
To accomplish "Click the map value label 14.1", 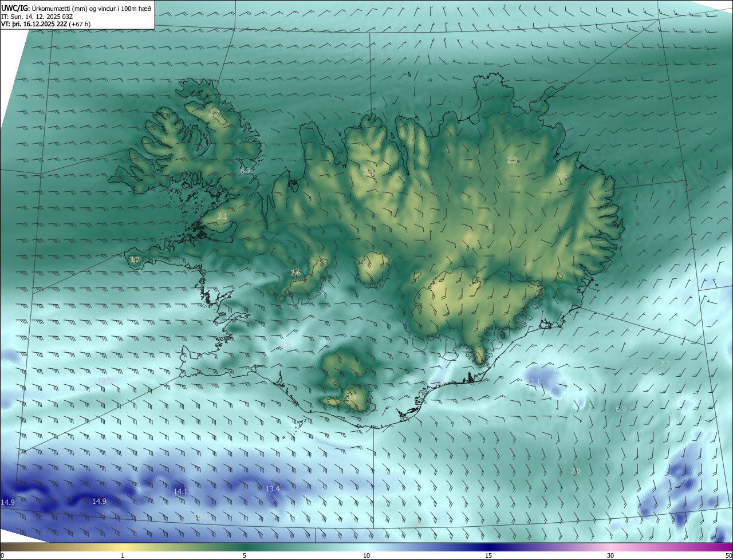I will 180,491.
